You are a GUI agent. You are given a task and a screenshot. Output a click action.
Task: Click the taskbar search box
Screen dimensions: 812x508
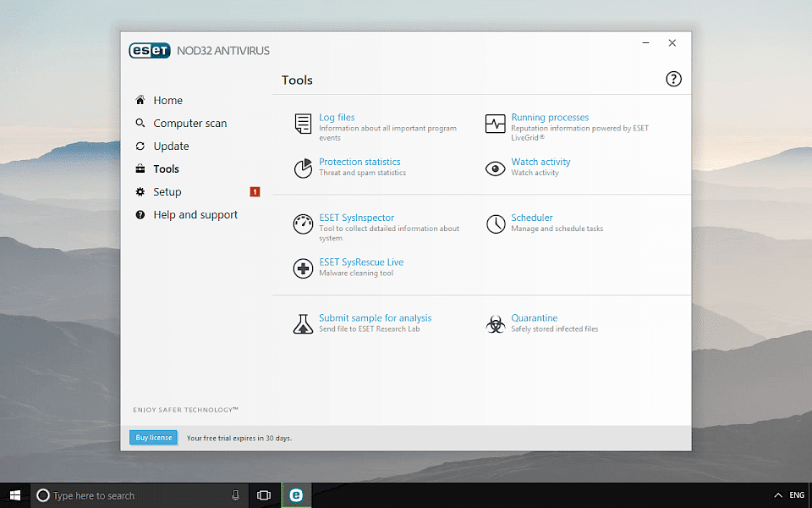140,495
